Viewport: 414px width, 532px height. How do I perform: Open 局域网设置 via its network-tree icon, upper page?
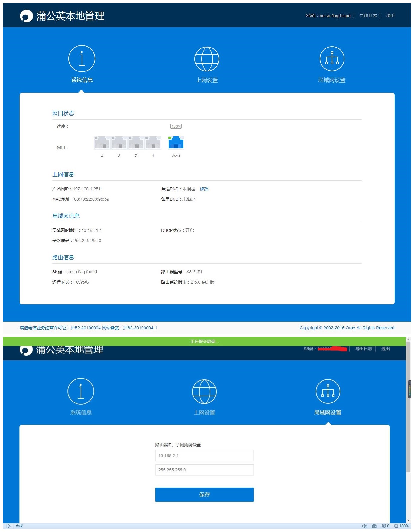click(332, 59)
